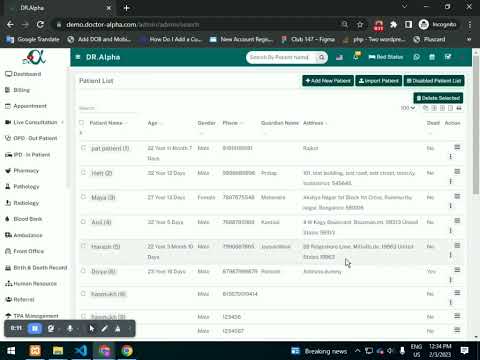Open IPD - In Patient section
Image resolution: width=480 pixels, height=360 pixels.
[x=28, y=155]
